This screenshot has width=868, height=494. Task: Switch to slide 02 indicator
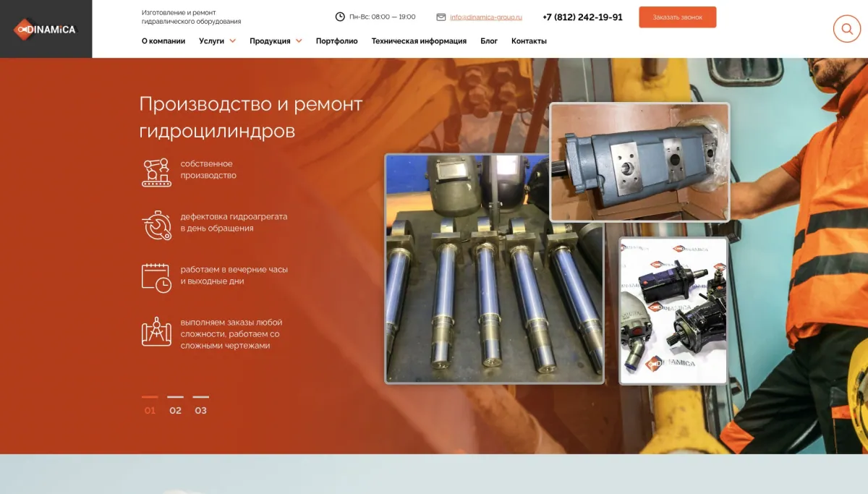175,405
